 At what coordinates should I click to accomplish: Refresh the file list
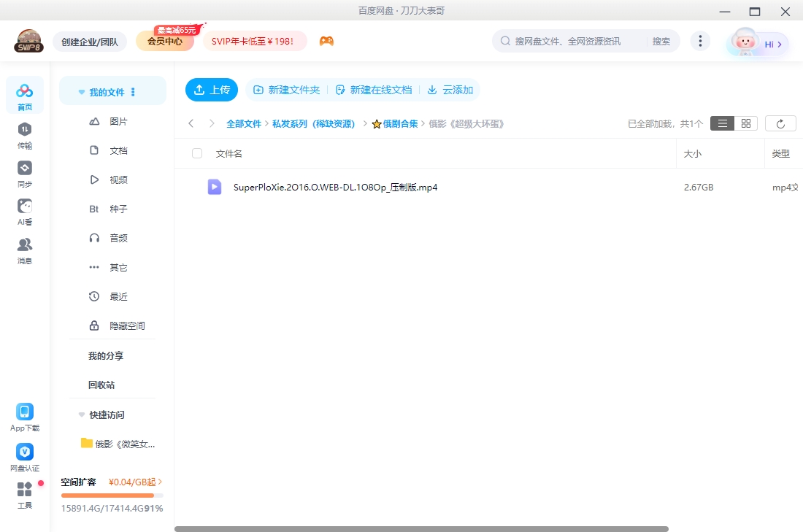click(780, 123)
